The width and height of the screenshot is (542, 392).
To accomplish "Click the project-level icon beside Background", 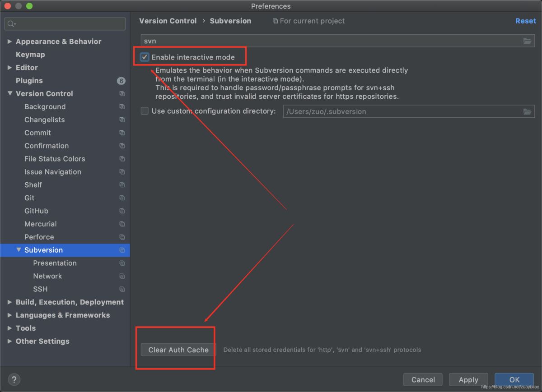I will [122, 107].
